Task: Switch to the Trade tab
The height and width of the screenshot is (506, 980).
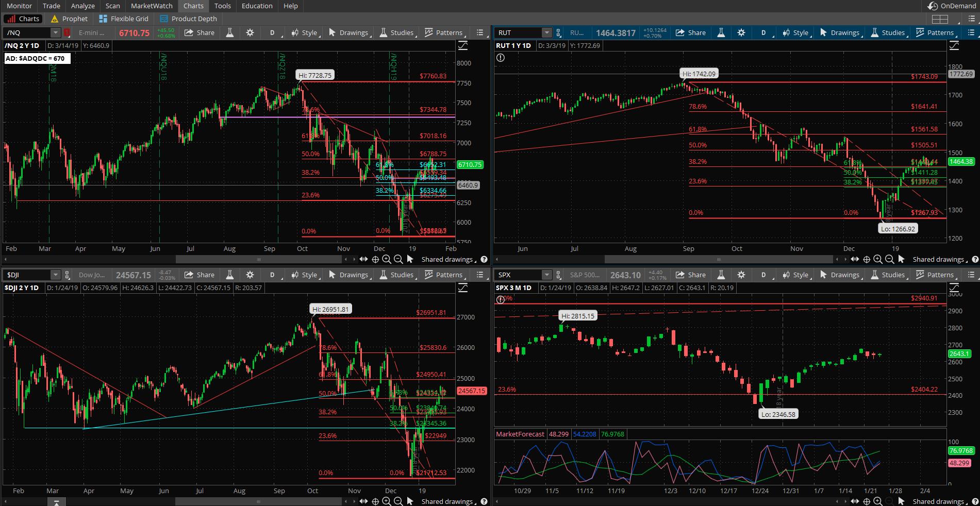Action: pos(51,6)
